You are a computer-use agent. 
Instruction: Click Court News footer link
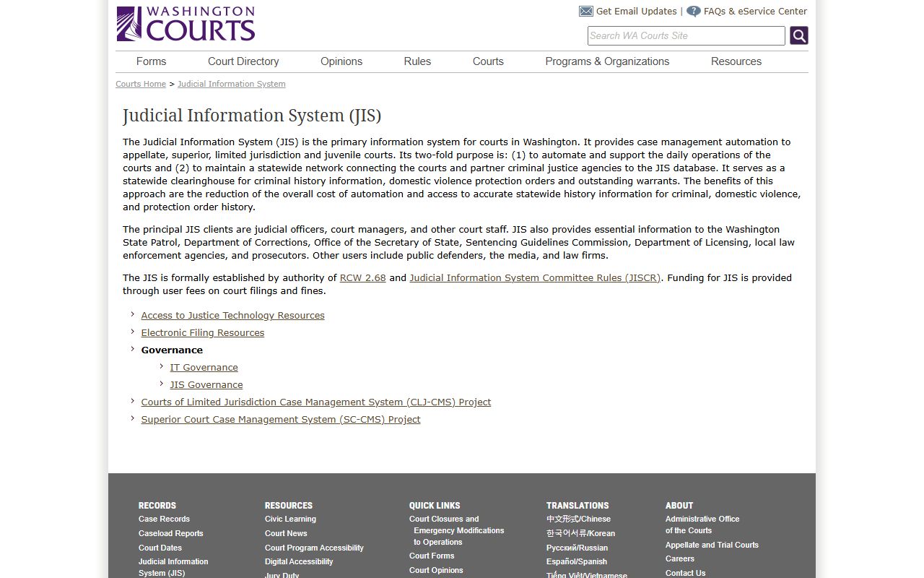[286, 533]
